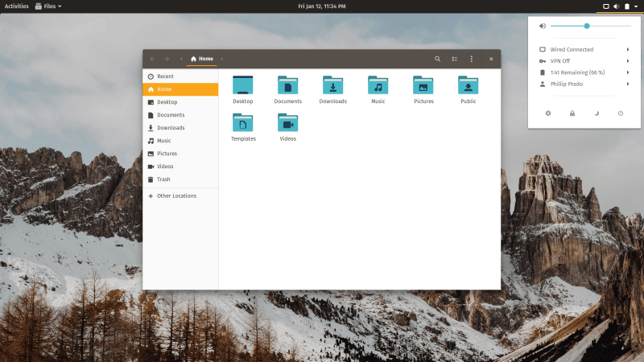
Task: Open the Downloads folder icon
Action: [333, 85]
